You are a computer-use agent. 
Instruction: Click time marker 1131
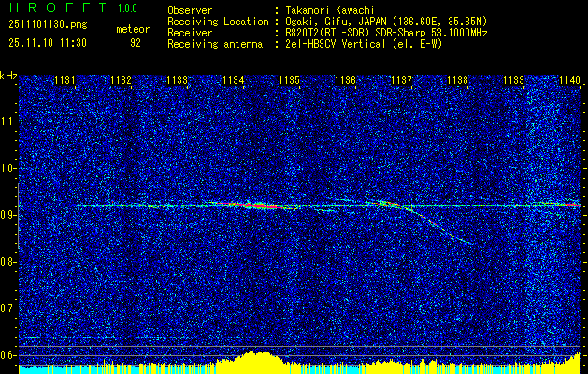tap(65, 80)
